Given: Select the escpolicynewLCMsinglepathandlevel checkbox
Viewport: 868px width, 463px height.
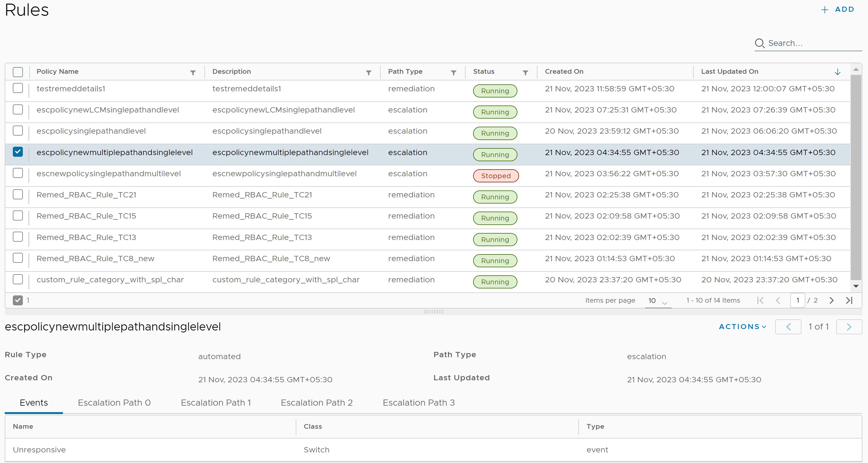Looking at the screenshot, I should pos(18,109).
